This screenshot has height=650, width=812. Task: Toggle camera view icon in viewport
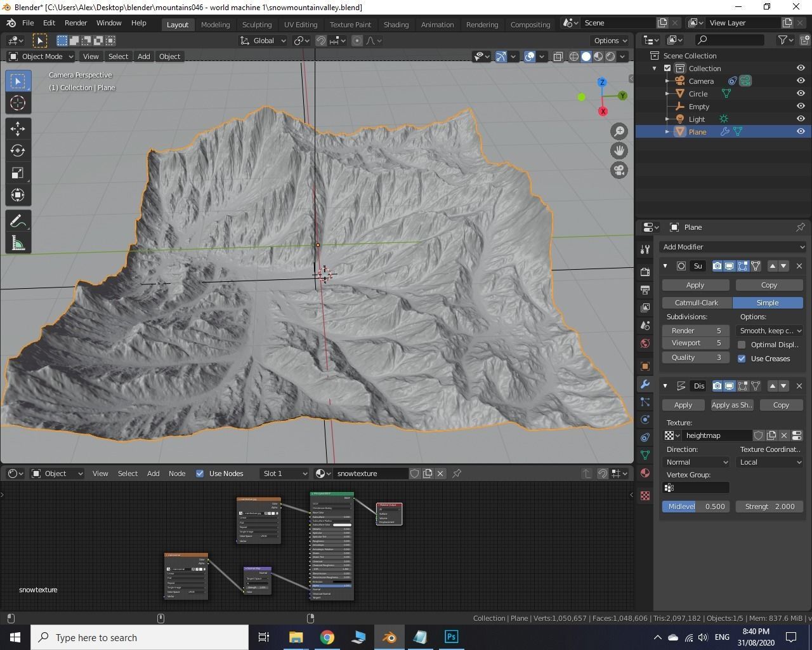coord(619,170)
